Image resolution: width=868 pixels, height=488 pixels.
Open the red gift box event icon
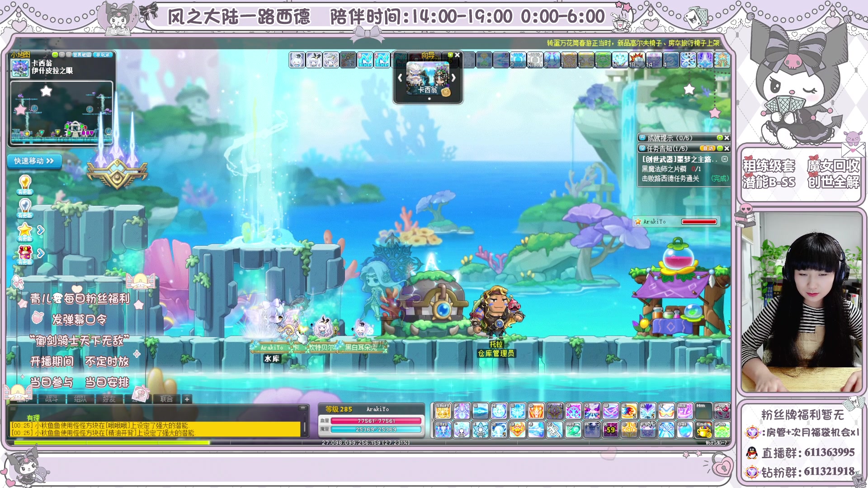(x=25, y=254)
